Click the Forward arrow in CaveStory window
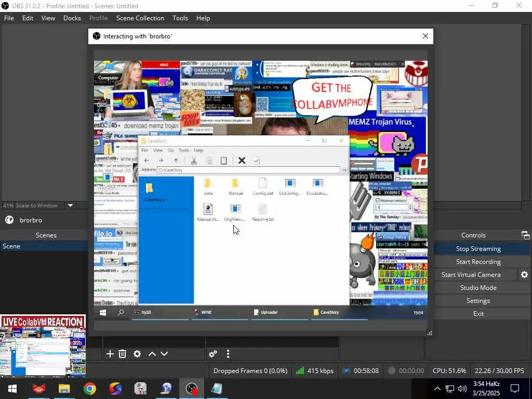Image resolution: width=532 pixels, height=399 pixels. tap(161, 161)
